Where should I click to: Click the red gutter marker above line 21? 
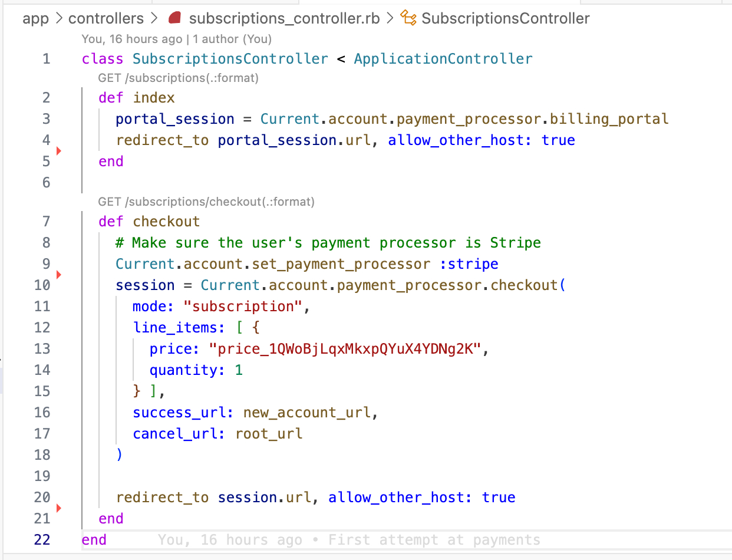58,508
